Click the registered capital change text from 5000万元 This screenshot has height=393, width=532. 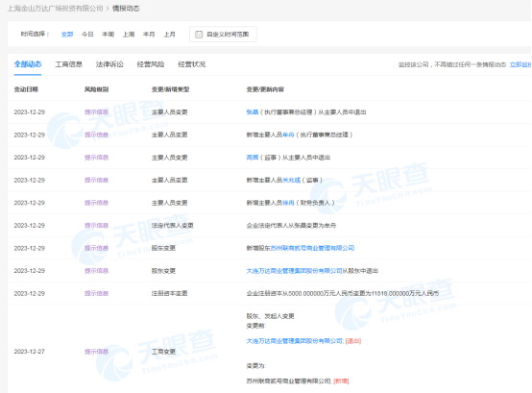(342, 293)
